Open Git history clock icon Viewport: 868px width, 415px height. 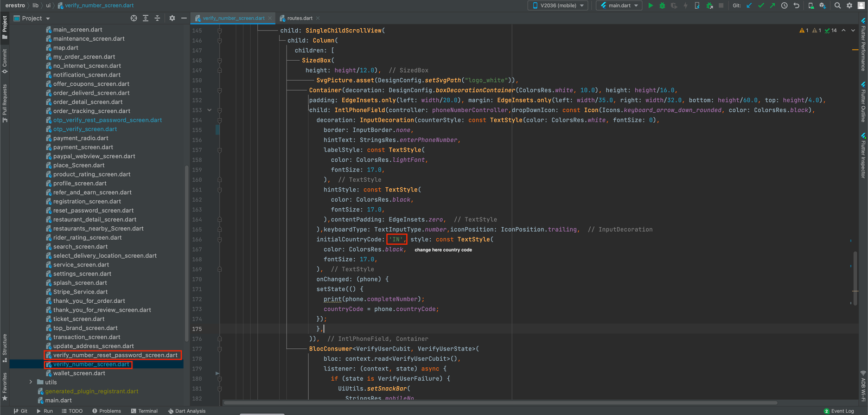[784, 5]
